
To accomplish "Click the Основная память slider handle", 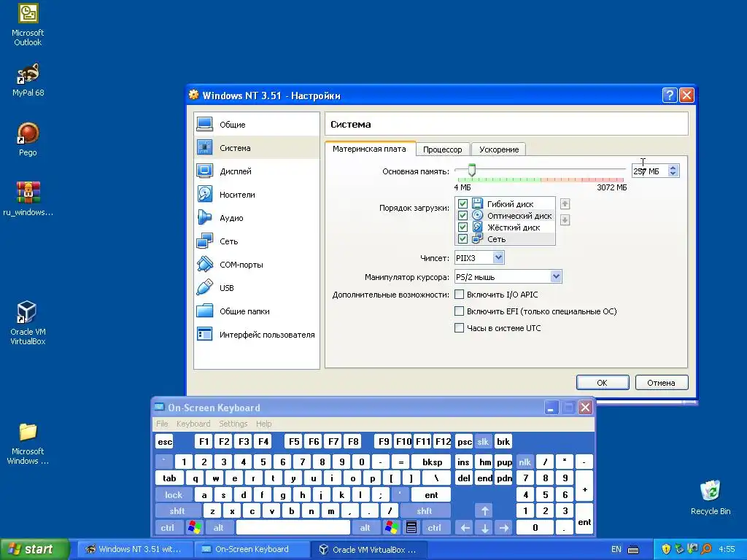I will (472, 170).
